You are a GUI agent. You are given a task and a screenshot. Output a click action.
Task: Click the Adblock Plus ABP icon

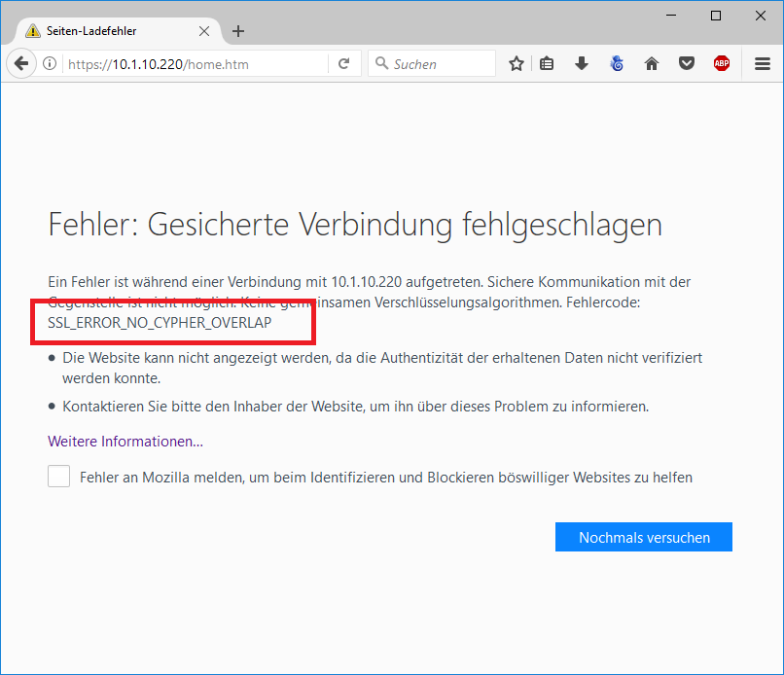tap(721, 64)
